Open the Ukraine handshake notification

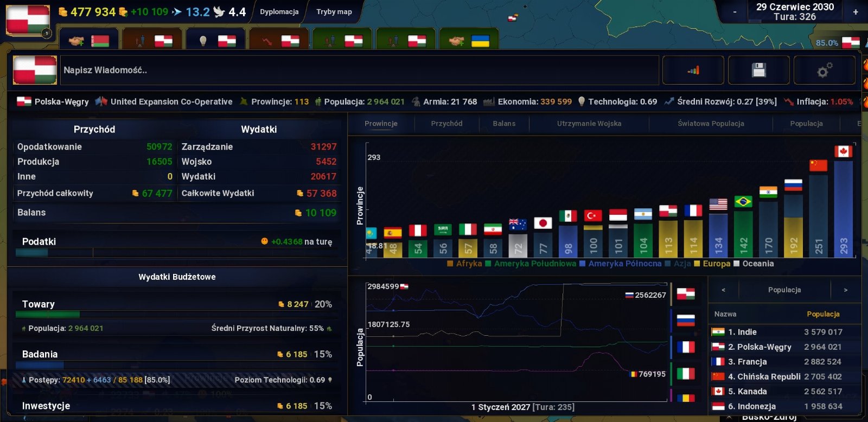pos(471,41)
